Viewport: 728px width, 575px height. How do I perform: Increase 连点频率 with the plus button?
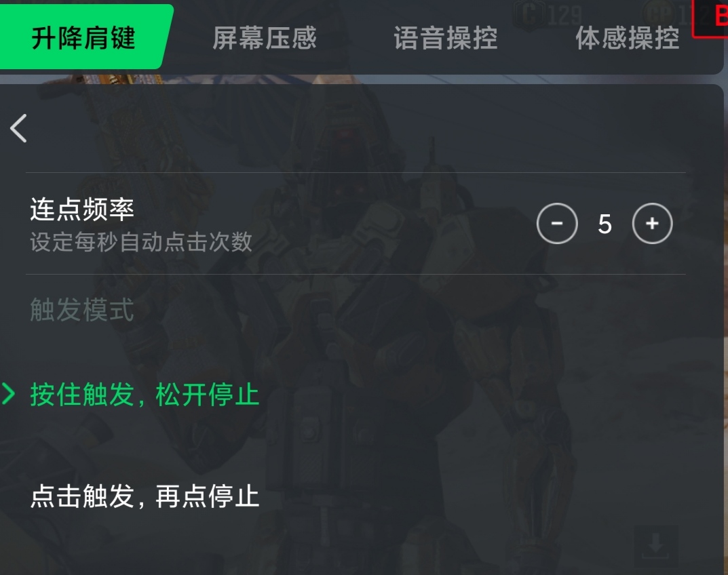coord(652,223)
